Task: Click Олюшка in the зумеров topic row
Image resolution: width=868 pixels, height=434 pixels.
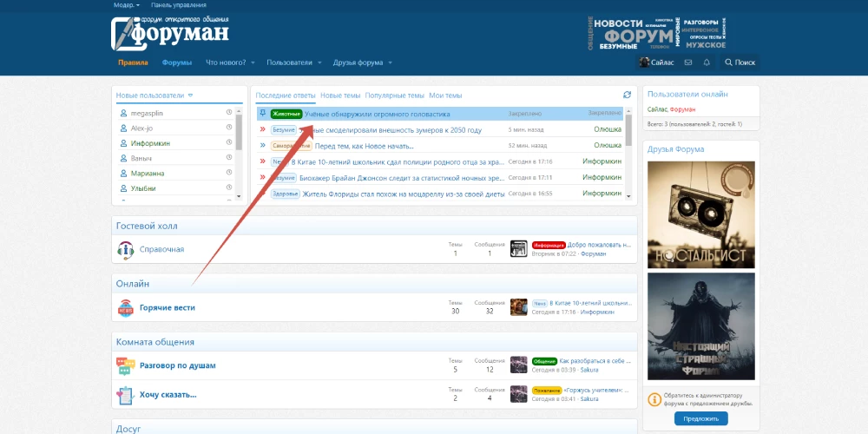Action: click(608, 129)
